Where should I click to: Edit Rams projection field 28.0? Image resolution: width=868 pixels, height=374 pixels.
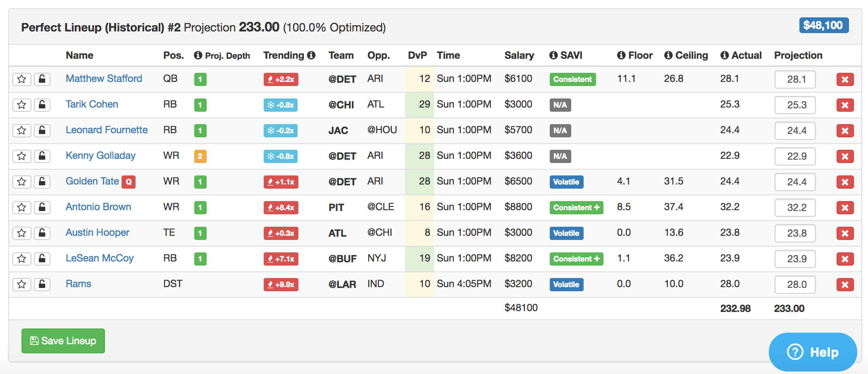click(795, 285)
